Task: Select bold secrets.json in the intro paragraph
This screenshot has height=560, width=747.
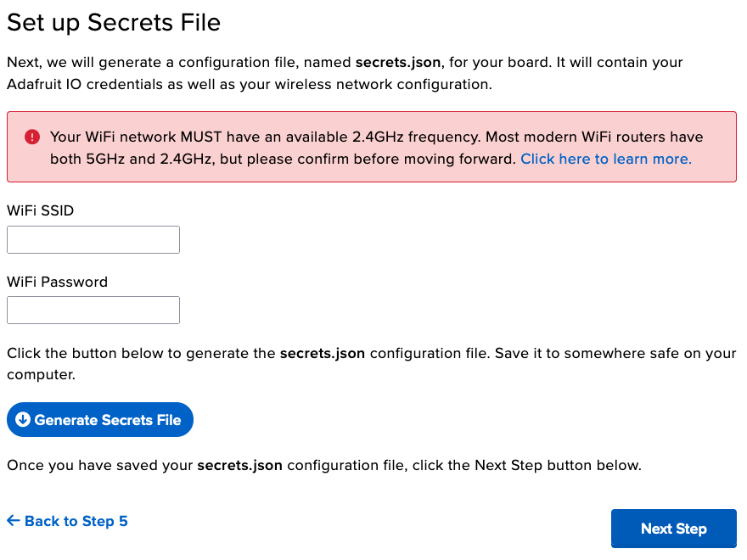Action: (398, 63)
